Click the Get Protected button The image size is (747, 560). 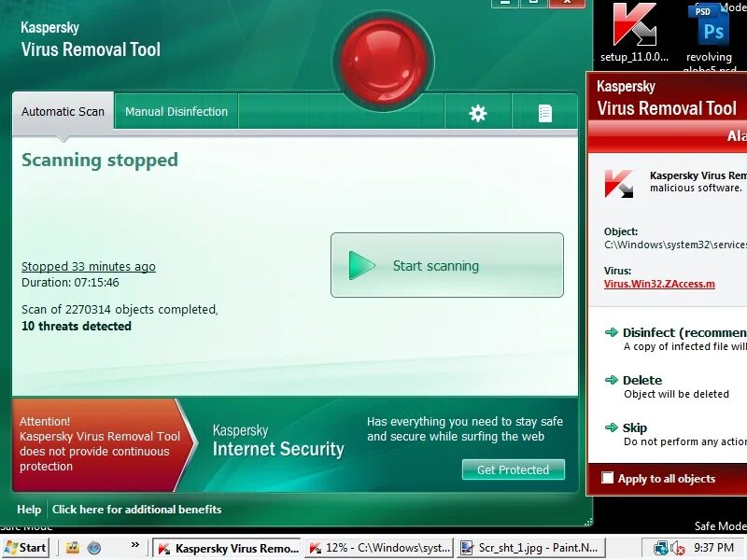click(x=513, y=469)
